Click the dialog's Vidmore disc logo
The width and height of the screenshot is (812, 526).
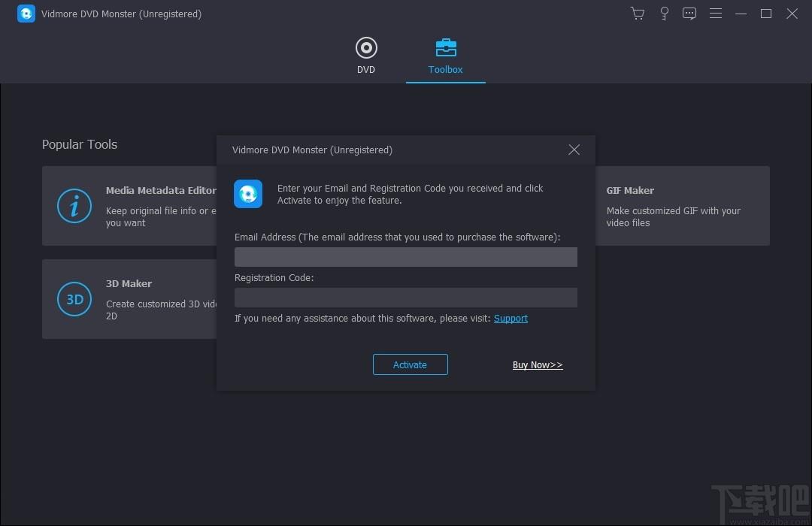pos(248,194)
